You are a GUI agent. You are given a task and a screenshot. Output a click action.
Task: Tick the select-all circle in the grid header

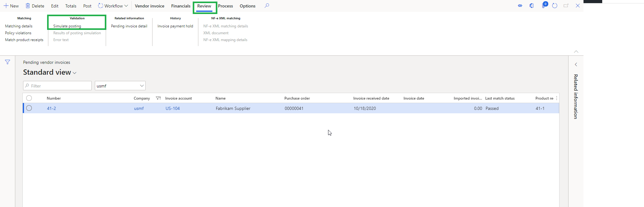(x=29, y=98)
